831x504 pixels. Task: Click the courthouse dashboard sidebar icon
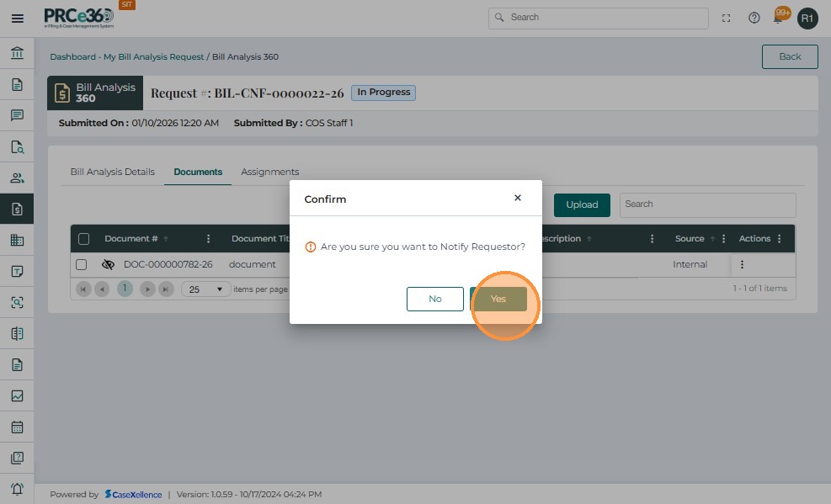[17, 53]
